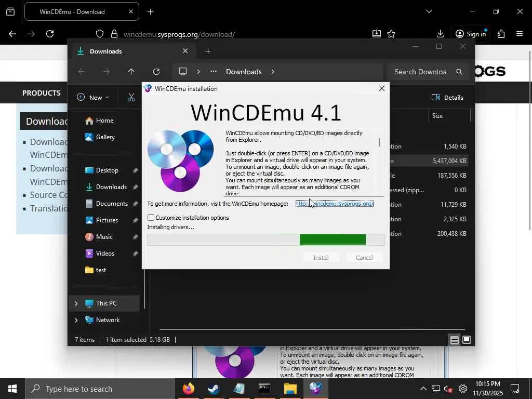Go back in Firefox
The height and width of the screenshot is (399, 532).
[12, 34]
